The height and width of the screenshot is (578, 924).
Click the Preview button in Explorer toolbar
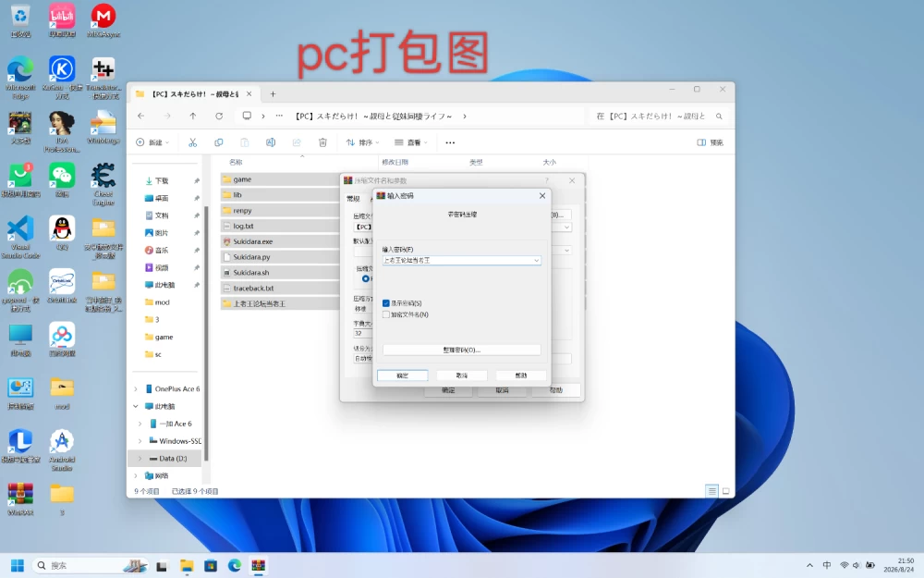[x=710, y=142]
